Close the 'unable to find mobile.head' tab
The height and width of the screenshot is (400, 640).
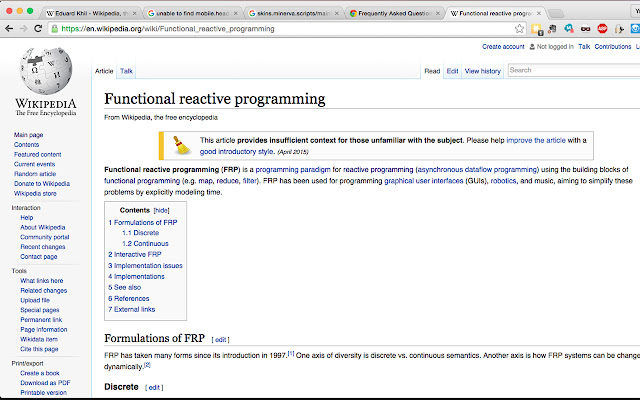coord(236,13)
